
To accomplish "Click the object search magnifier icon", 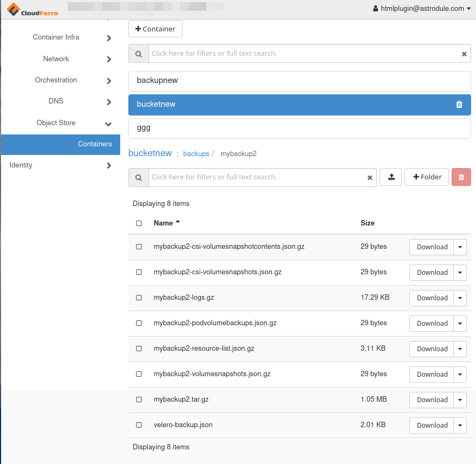I will coord(139,177).
